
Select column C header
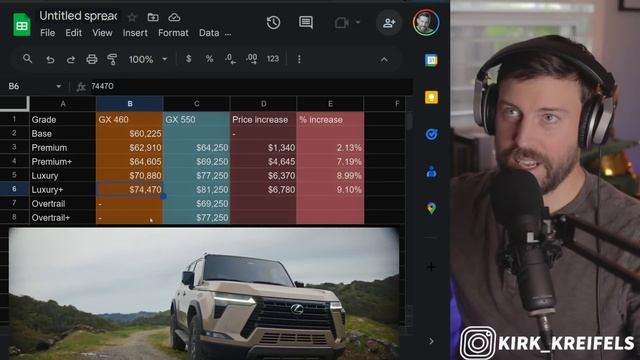(197, 104)
